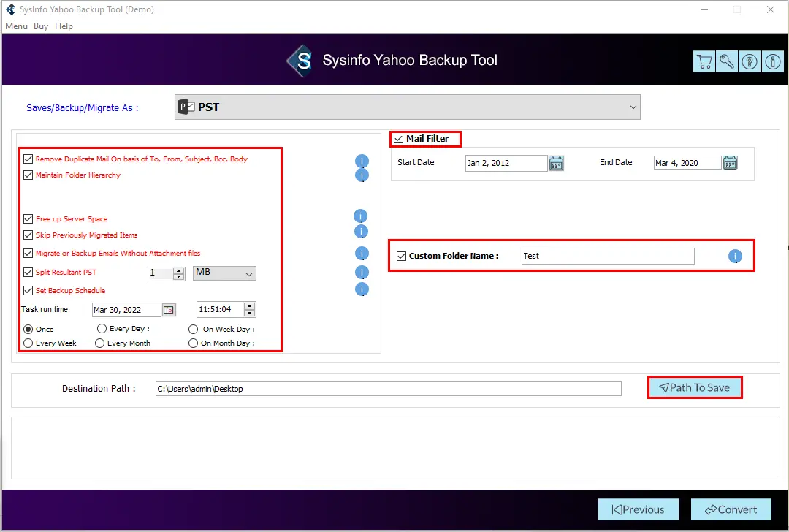
Task: Open the MB size unit dropdown
Action: 224,273
